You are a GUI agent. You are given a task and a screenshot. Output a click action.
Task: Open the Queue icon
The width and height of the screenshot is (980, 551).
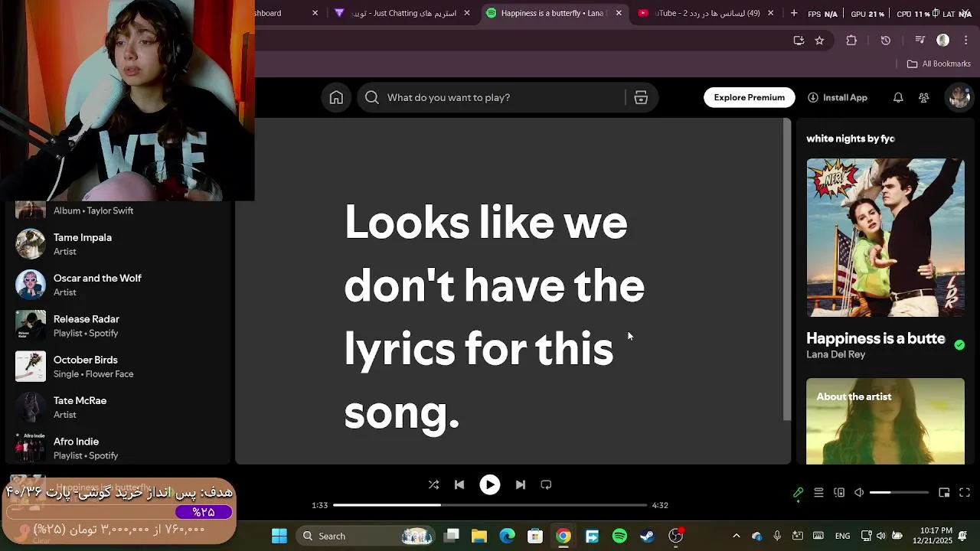818,493
